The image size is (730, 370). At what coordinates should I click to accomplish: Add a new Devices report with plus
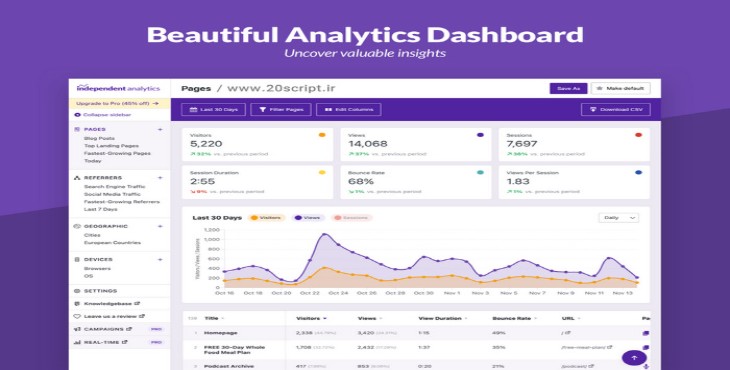[160, 260]
